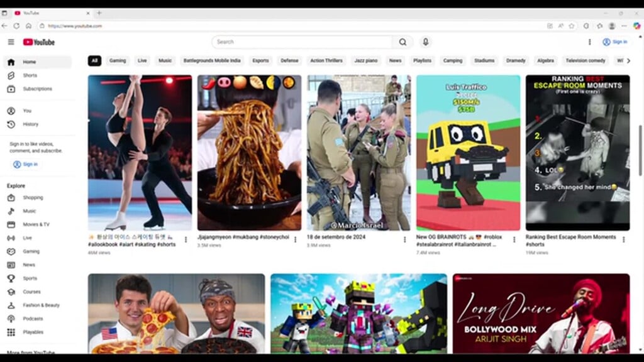The height and width of the screenshot is (362, 644).
Task: Click the sidebar Sign in button
Action: click(26, 164)
